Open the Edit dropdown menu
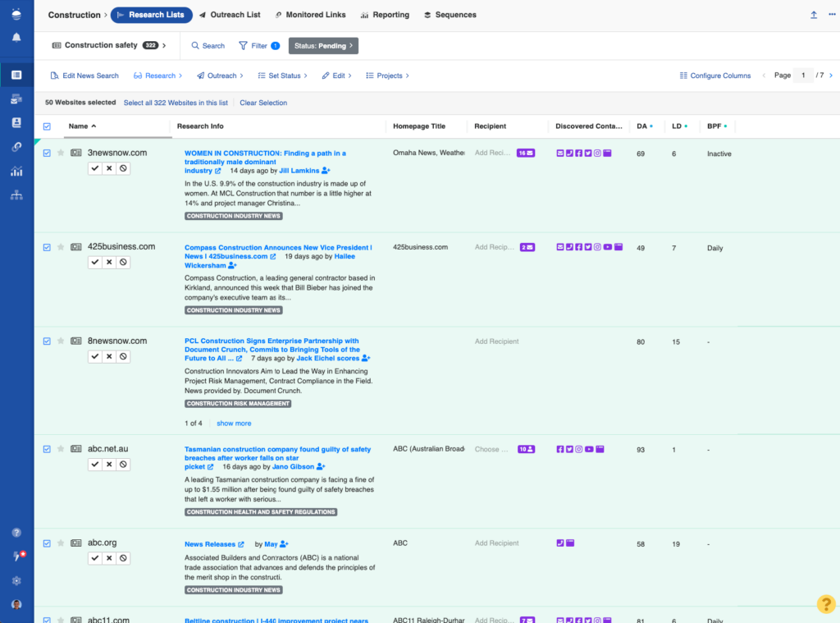This screenshot has width=840, height=623. [x=337, y=76]
